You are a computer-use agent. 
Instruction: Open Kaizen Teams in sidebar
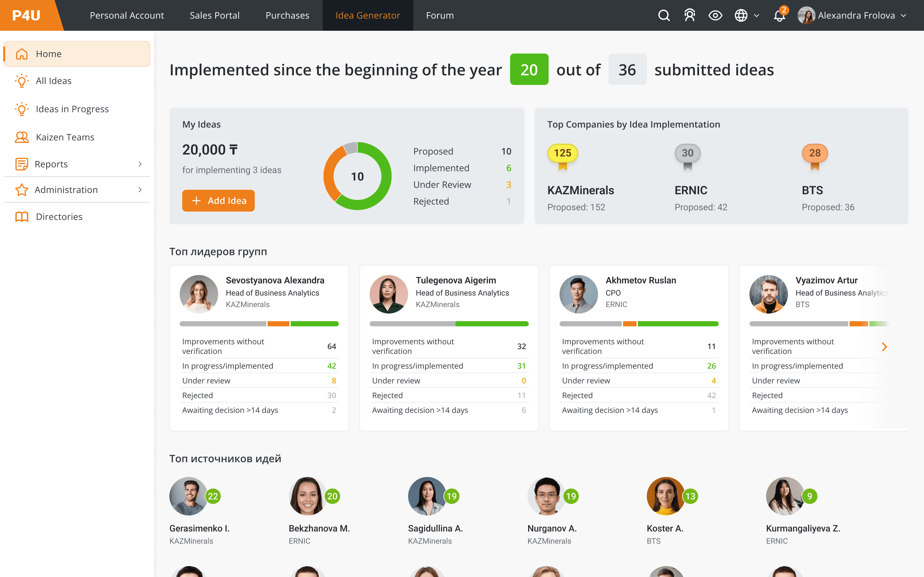point(65,137)
